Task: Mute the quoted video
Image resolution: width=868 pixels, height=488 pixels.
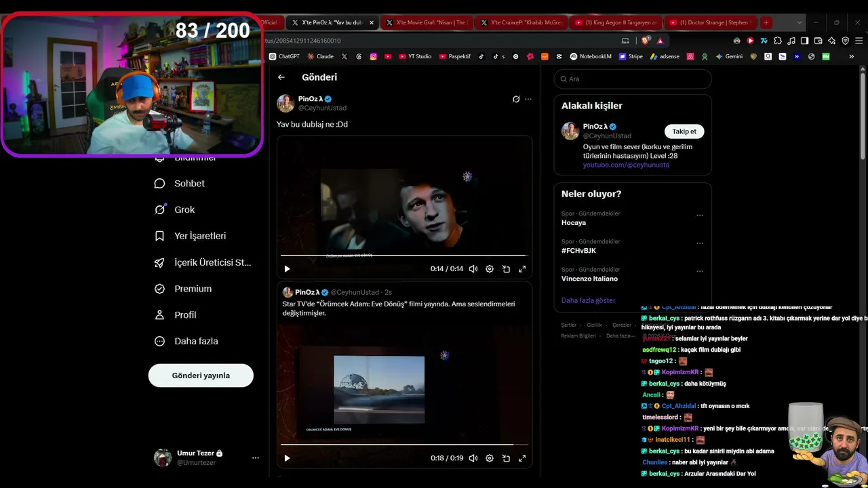Action: (473, 458)
